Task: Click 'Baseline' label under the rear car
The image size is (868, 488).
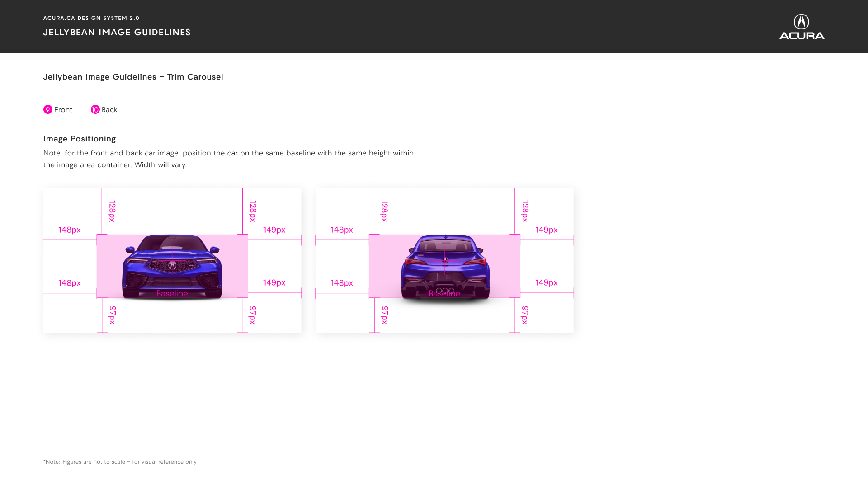Action: click(444, 293)
